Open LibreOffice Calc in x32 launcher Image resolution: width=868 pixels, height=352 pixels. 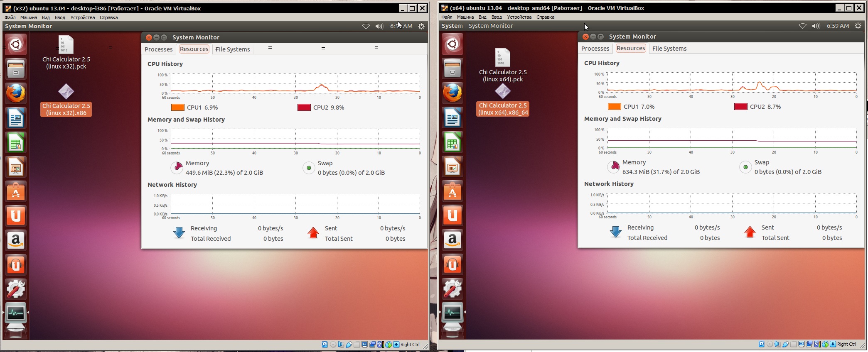coord(16,142)
